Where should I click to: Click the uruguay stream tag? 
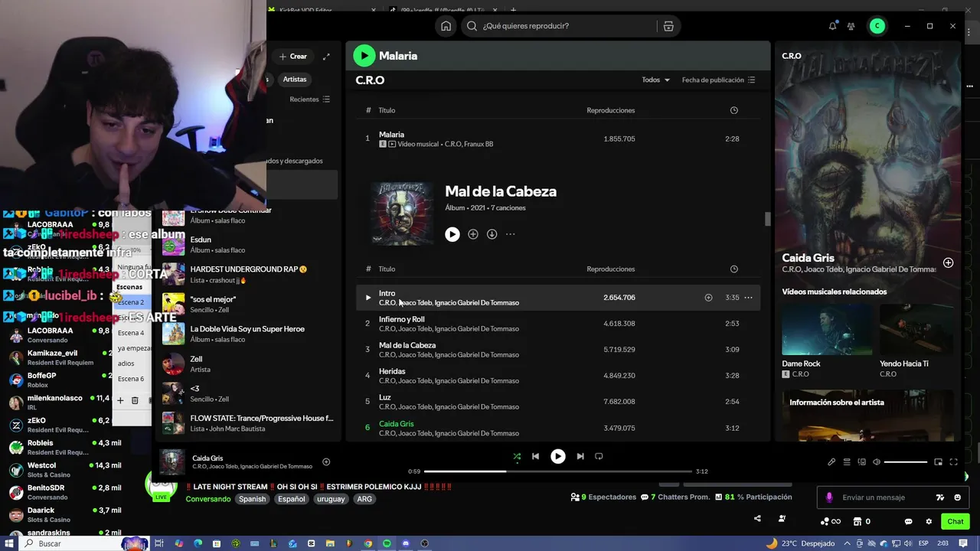[331, 499]
